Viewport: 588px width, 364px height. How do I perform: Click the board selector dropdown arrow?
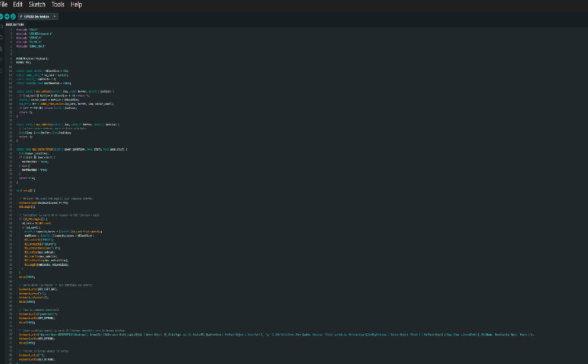tap(55, 17)
